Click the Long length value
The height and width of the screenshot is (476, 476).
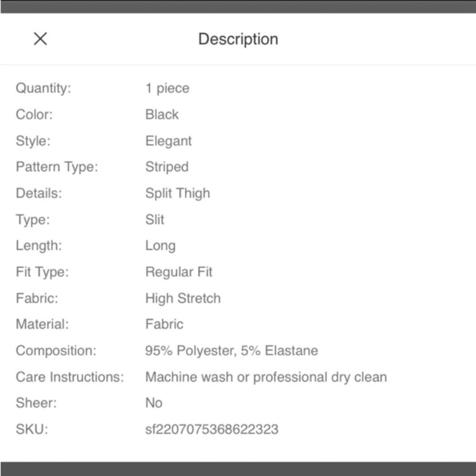click(160, 246)
